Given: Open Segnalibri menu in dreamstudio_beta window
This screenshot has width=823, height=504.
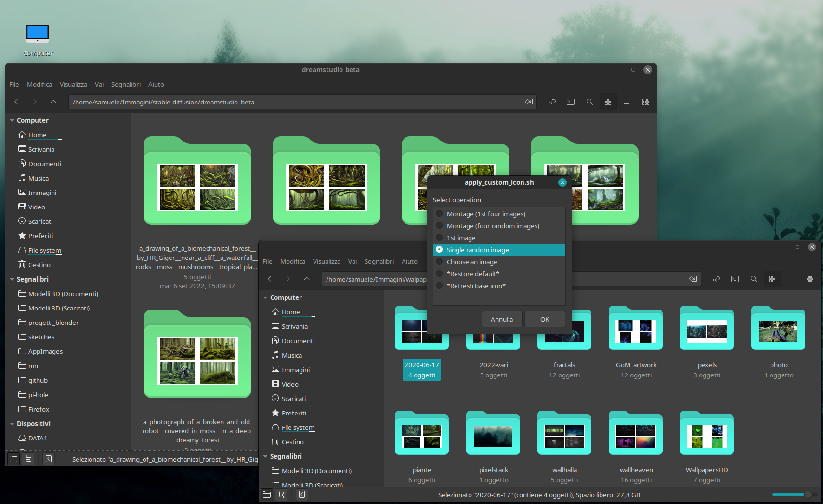Looking at the screenshot, I should pos(126,84).
